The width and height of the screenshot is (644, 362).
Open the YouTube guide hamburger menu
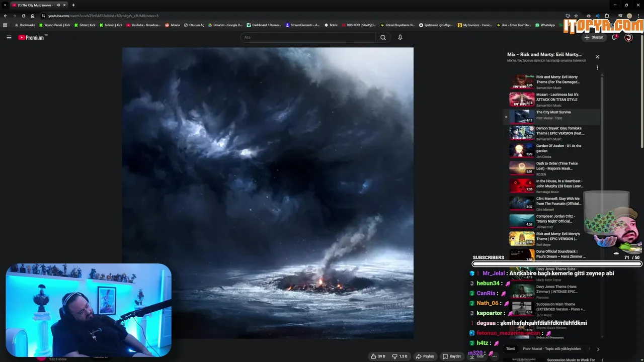pos(9,37)
